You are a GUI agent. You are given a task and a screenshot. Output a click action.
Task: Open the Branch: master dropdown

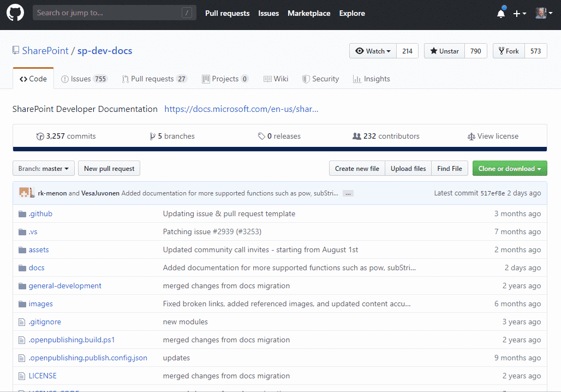pos(44,168)
